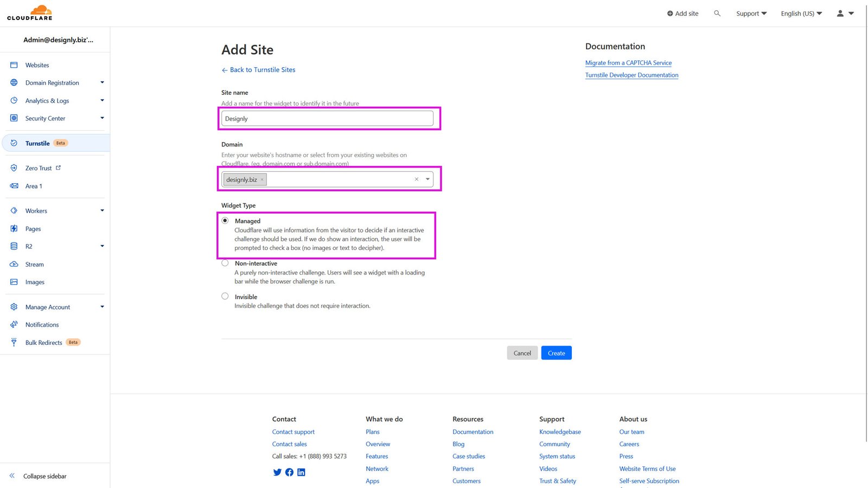Click the Workers icon in the sidebar
The height and width of the screenshot is (488, 868).
click(x=14, y=210)
